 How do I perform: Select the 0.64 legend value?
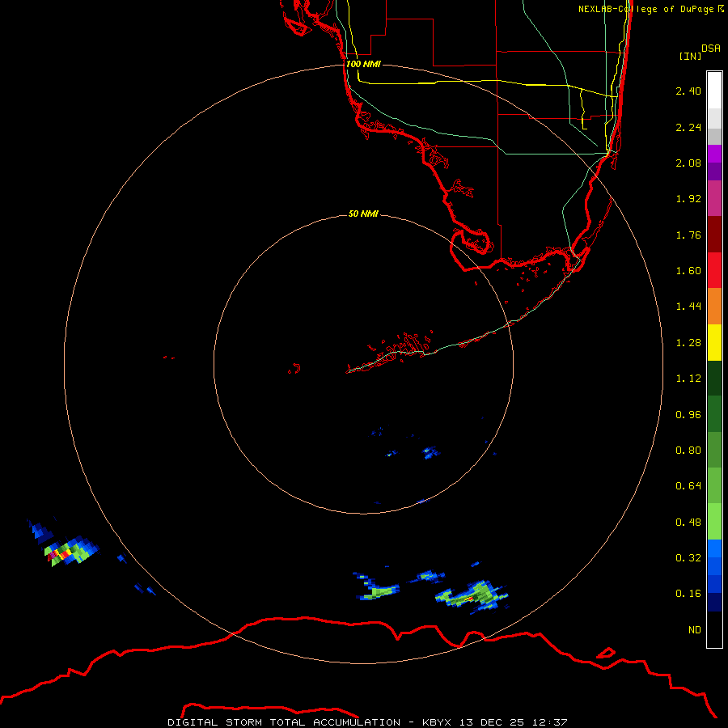tap(688, 486)
